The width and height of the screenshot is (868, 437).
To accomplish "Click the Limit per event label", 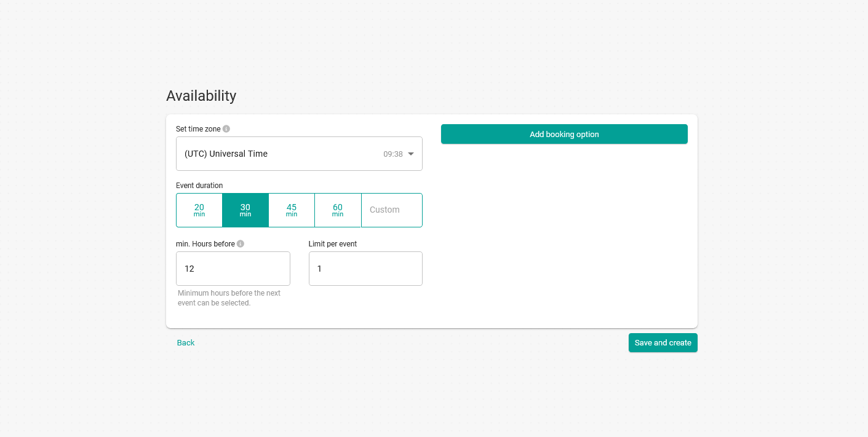I will tap(333, 244).
